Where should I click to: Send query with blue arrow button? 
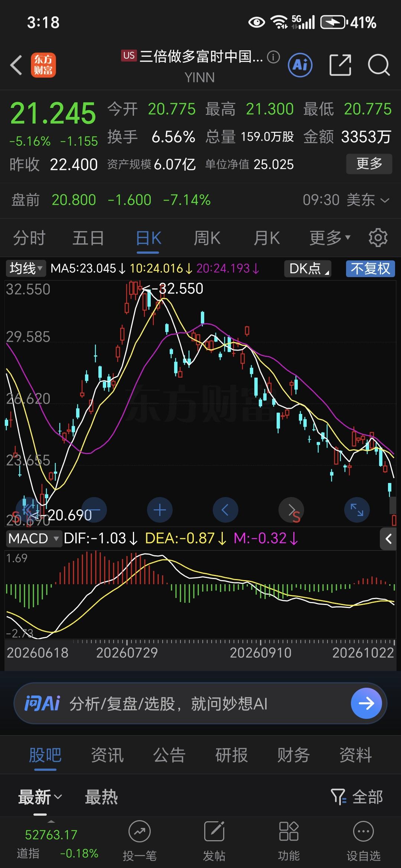366,703
